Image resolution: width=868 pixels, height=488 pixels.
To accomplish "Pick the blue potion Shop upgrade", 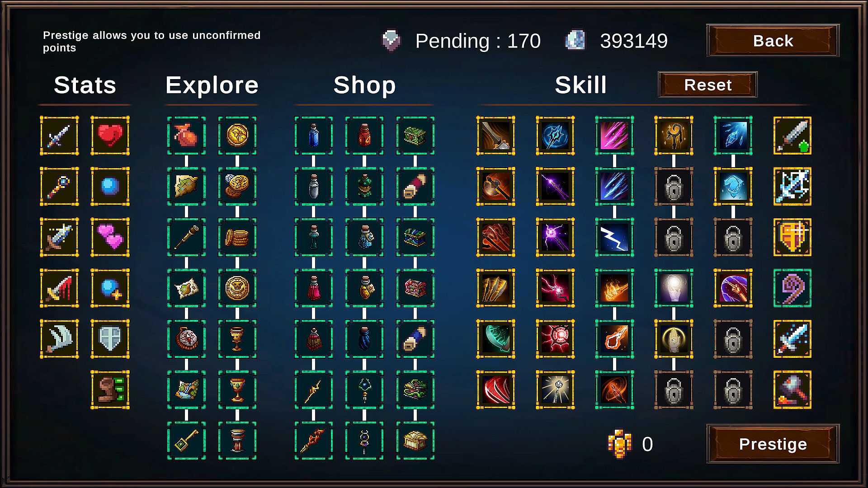I will 313,136.
